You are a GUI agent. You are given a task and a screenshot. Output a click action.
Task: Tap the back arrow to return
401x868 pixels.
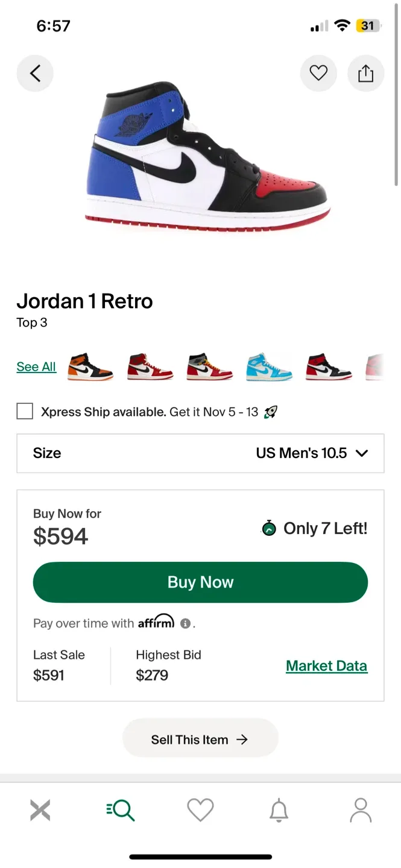35,73
